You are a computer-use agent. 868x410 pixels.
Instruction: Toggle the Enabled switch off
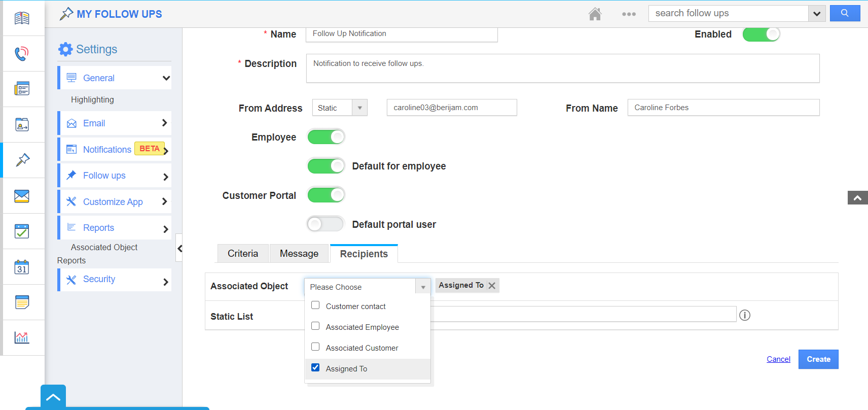tap(761, 35)
